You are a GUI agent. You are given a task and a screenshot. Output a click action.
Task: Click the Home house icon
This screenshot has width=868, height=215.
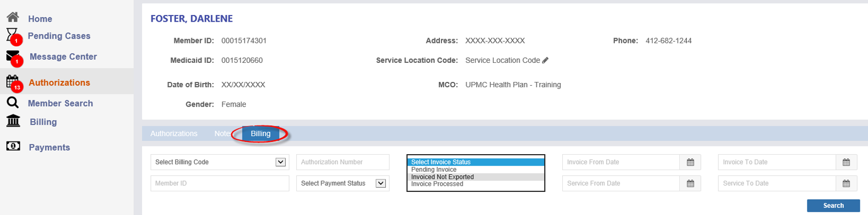tap(13, 17)
